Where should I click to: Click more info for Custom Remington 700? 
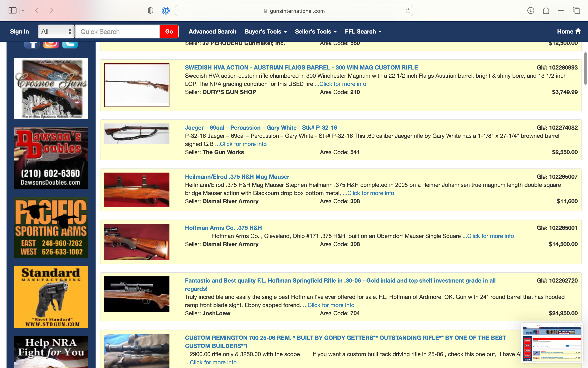coord(211,362)
